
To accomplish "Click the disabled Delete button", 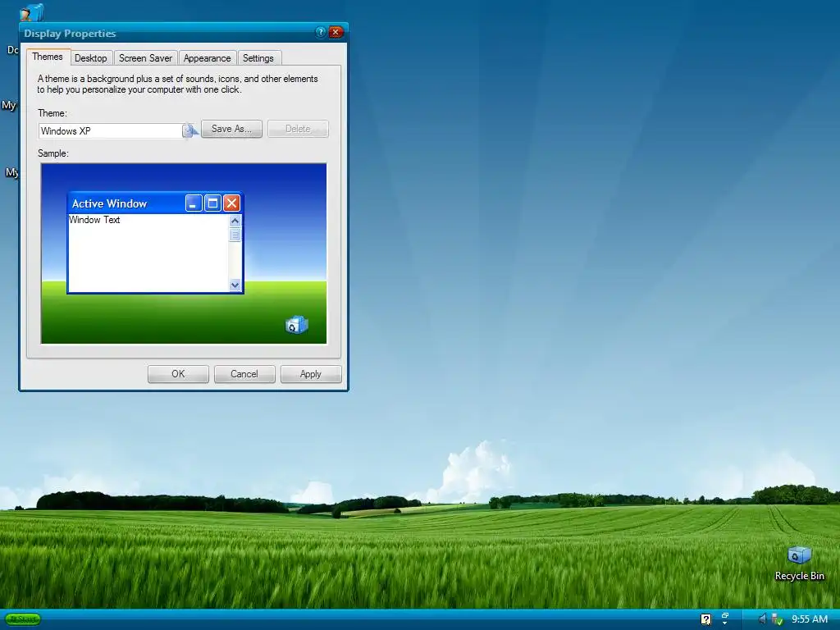I will click(298, 129).
